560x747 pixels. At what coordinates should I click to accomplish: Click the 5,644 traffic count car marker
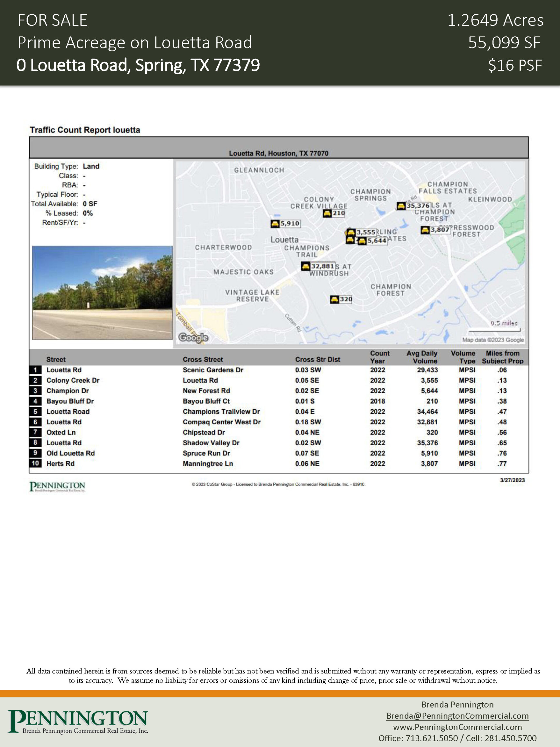coord(362,241)
